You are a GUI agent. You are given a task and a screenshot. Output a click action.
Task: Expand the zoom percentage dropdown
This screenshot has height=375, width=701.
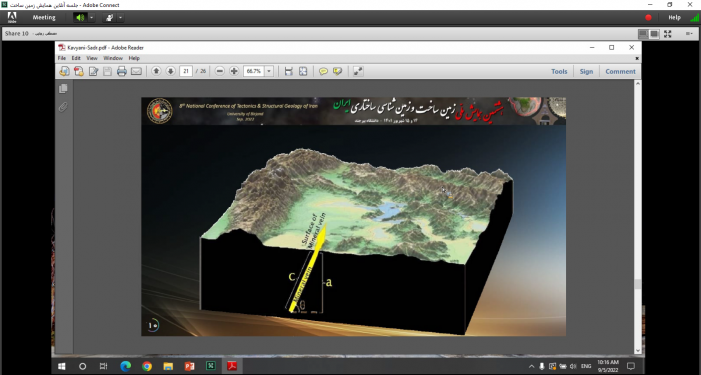[x=269, y=71]
